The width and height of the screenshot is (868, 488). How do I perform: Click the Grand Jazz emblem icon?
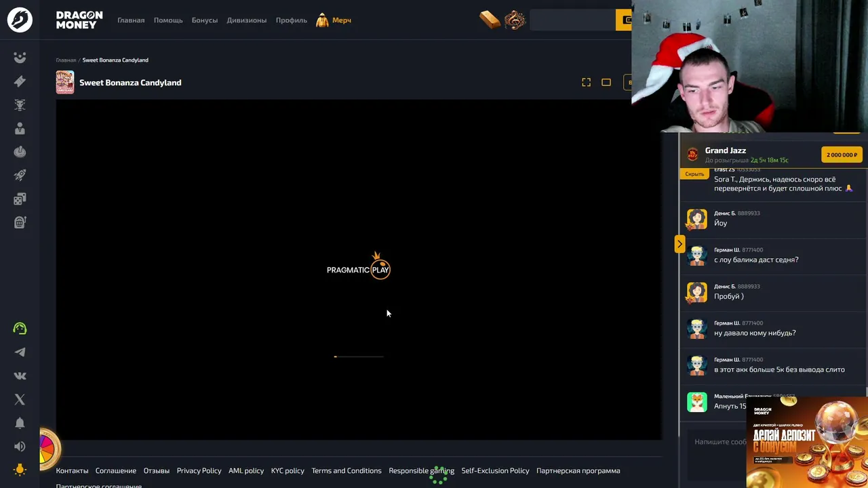692,155
